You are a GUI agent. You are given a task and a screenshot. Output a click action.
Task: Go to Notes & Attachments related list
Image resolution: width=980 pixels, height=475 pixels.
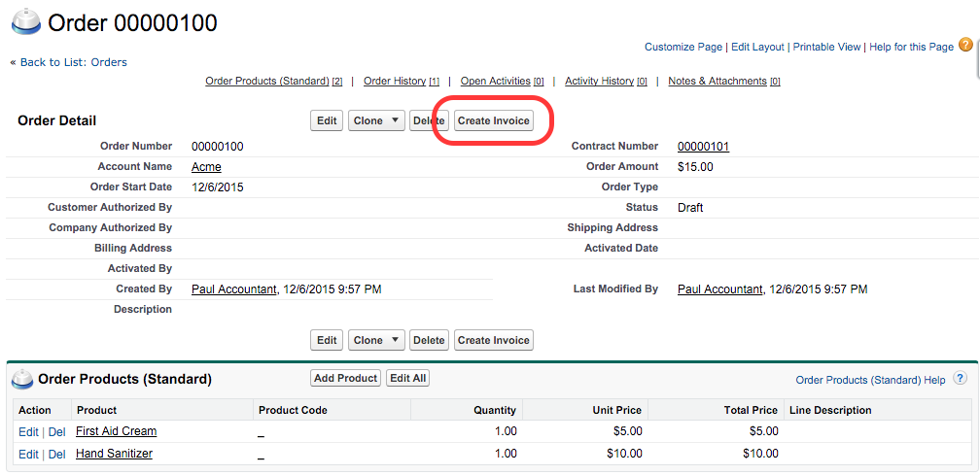coord(717,82)
